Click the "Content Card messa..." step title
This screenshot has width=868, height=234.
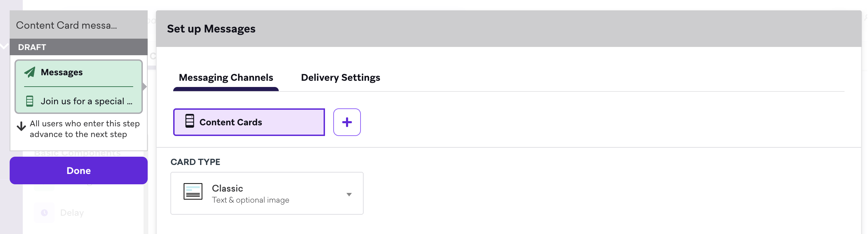67,25
